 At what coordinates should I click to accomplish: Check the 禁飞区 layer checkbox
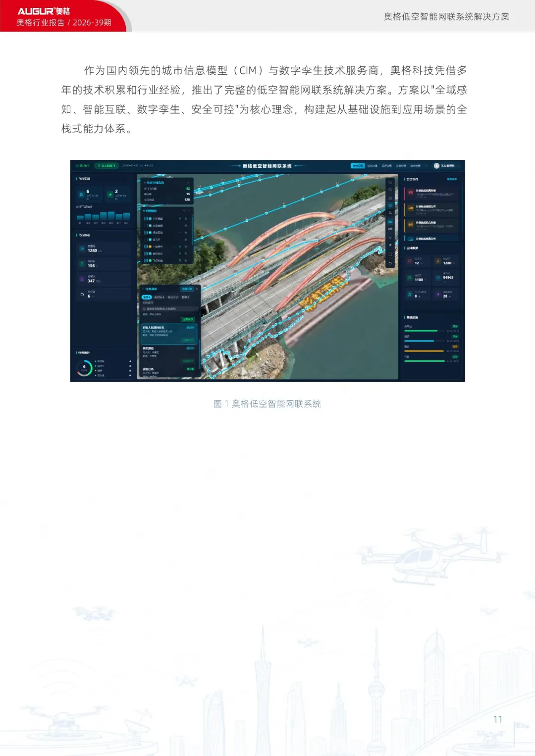[146, 240]
